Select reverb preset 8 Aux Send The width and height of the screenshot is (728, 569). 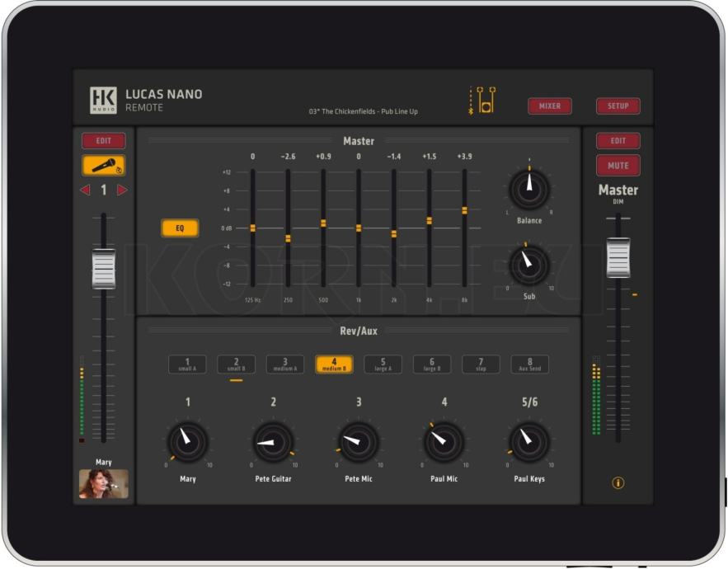click(x=529, y=364)
